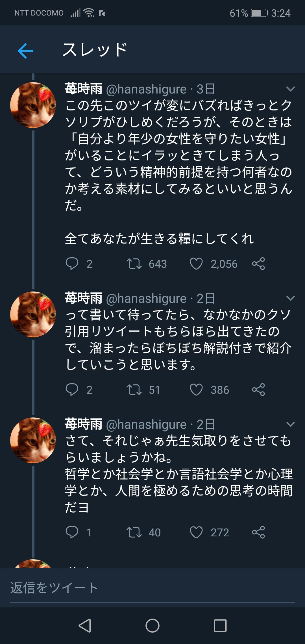Open @hanashigure profile from first tweet
Image resolution: width=305 pixels, height=644 pixels.
pyautogui.click(x=146, y=89)
